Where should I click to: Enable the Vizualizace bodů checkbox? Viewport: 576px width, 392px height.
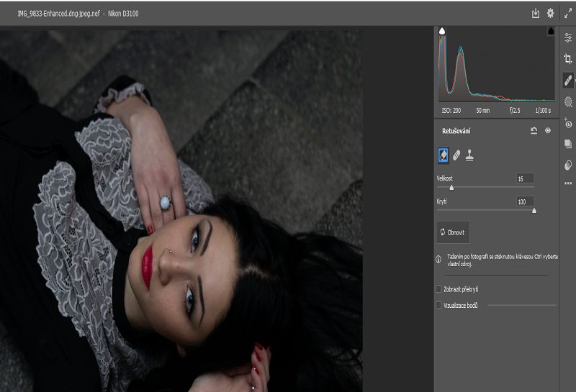click(439, 305)
